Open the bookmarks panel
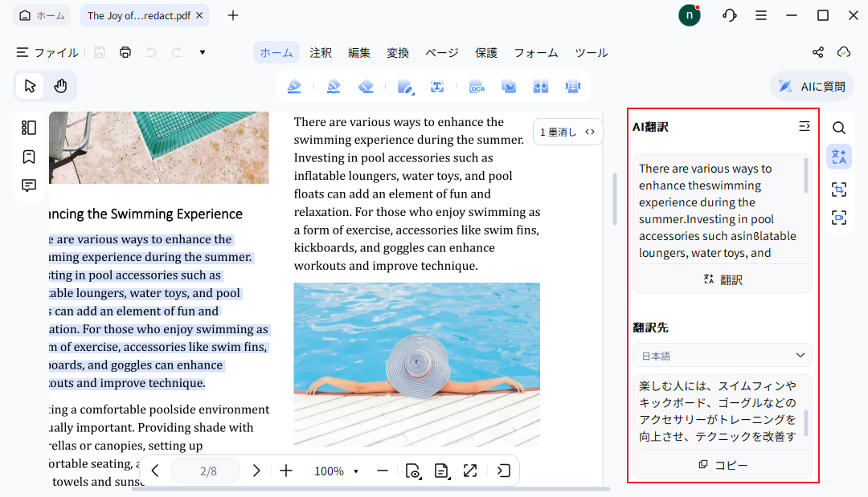868x497 pixels. [x=29, y=157]
